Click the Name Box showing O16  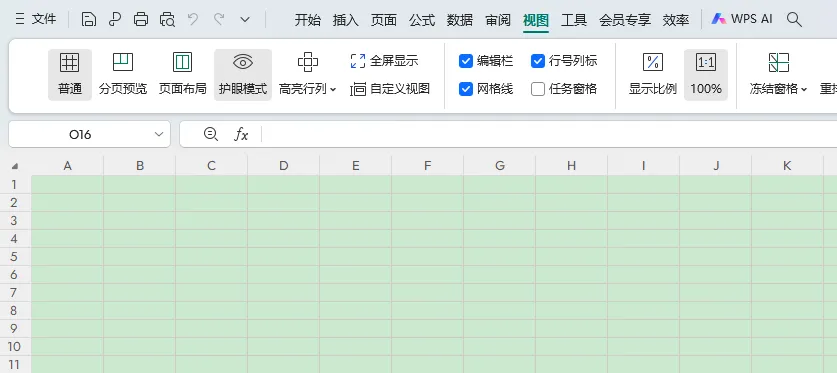(x=80, y=134)
